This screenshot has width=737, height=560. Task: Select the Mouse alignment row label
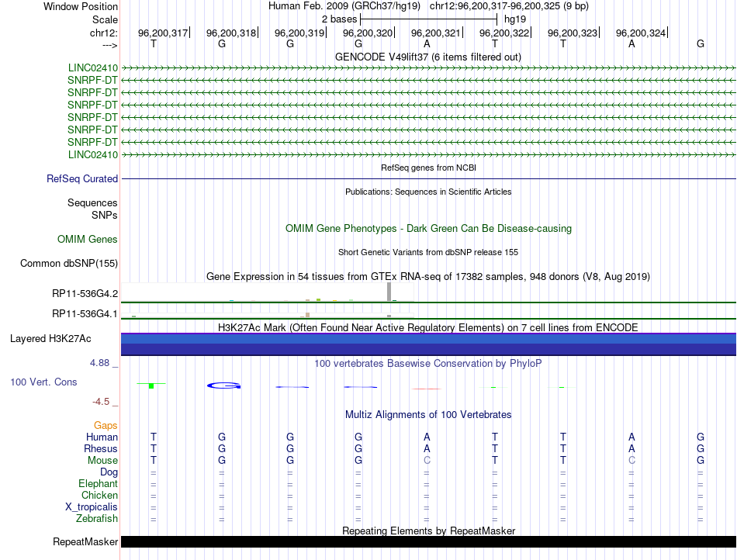102,461
